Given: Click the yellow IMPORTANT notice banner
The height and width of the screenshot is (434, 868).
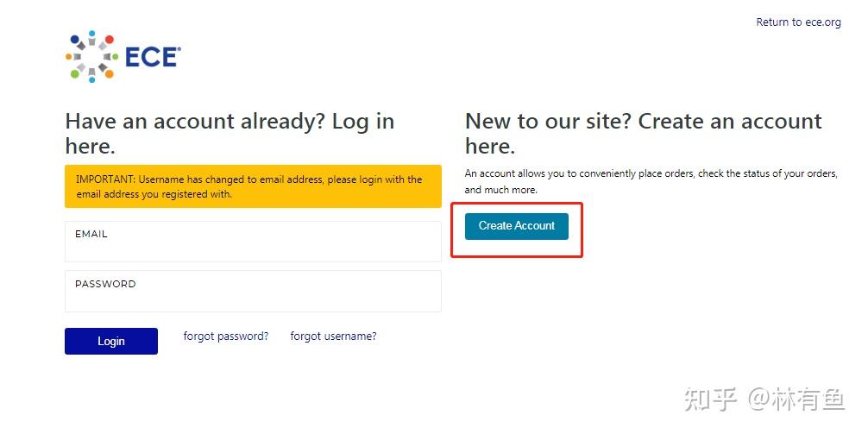Looking at the screenshot, I should pos(253,186).
